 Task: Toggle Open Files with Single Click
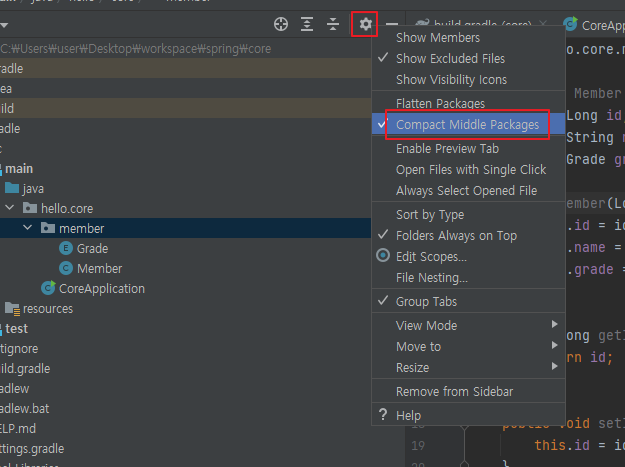pos(468,170)
